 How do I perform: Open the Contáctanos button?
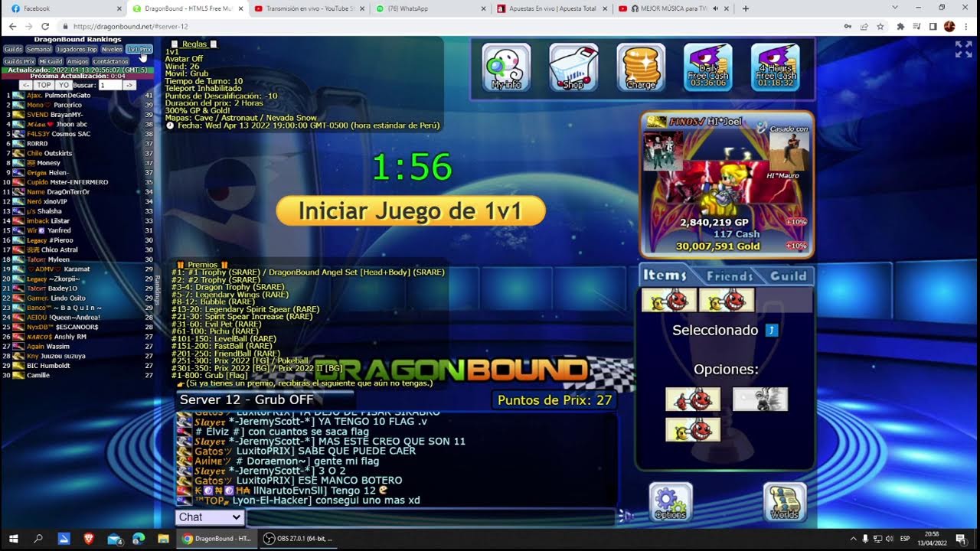[110, 61]
